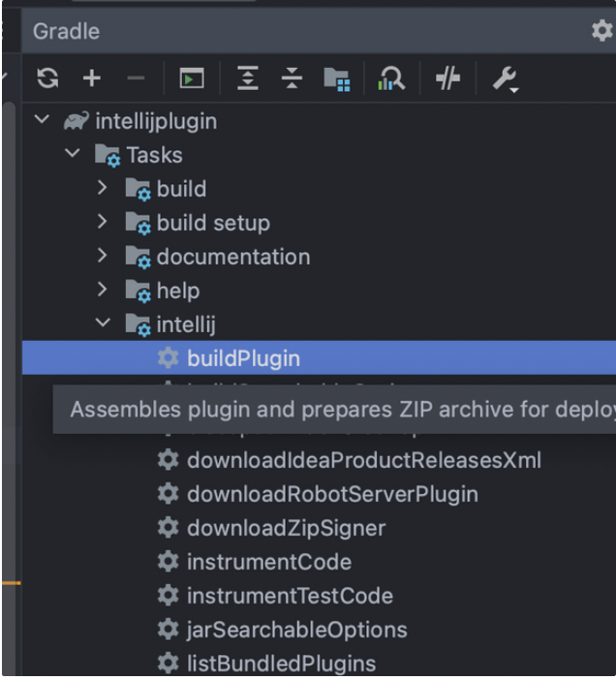The height and width of the screenshot is (680, 616).
Task: Expand the build setup group
Action: (103, 222)
